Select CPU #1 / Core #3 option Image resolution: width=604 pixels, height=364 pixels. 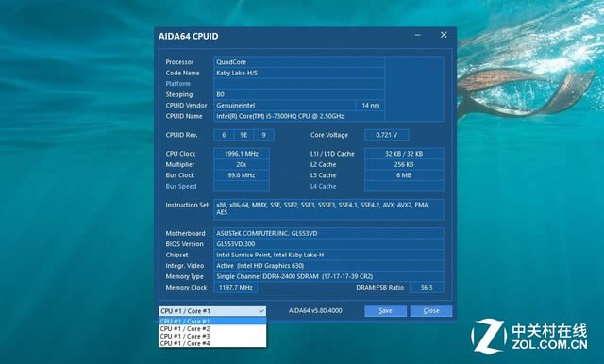(212, 336)
